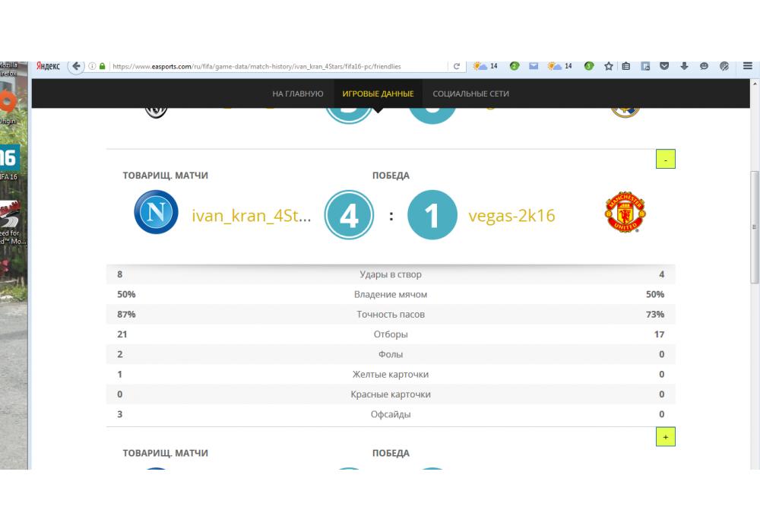Click the Удары в створ stat row
Screen dimensions: 760x532
[x=391, y=274]
